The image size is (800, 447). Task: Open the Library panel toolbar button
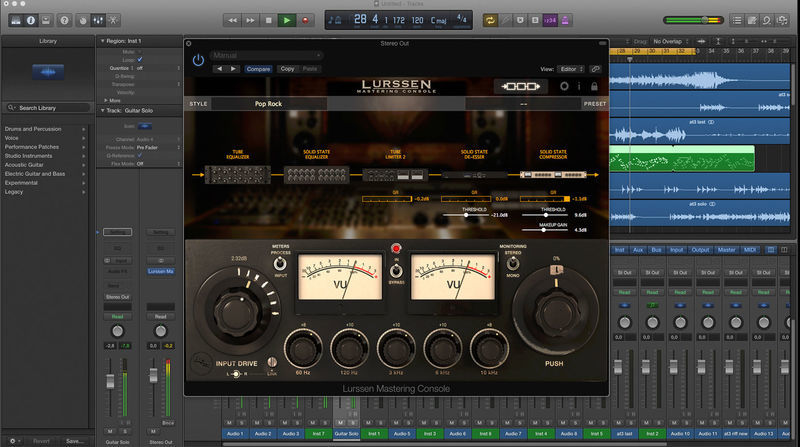tap(16, 20)
